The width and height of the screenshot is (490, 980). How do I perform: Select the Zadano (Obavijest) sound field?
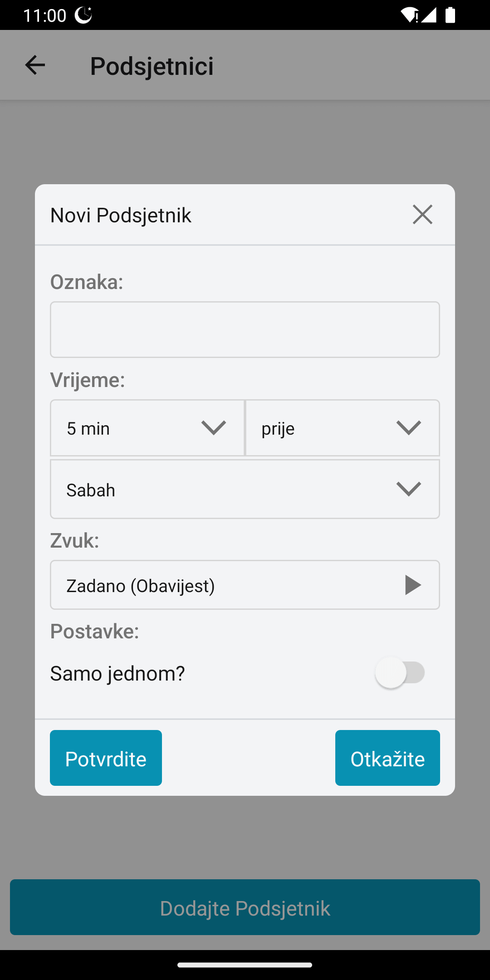click(x=218, y=585)
